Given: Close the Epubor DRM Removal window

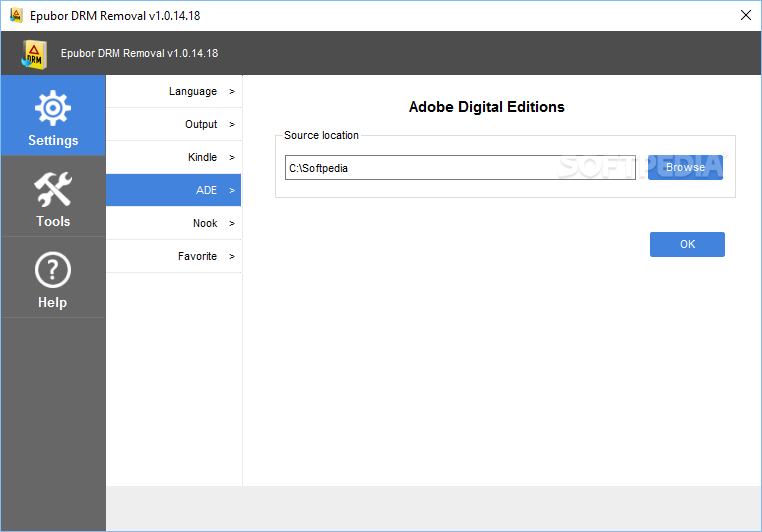Looking at the screenshot, I should click(x=746, y=15).
